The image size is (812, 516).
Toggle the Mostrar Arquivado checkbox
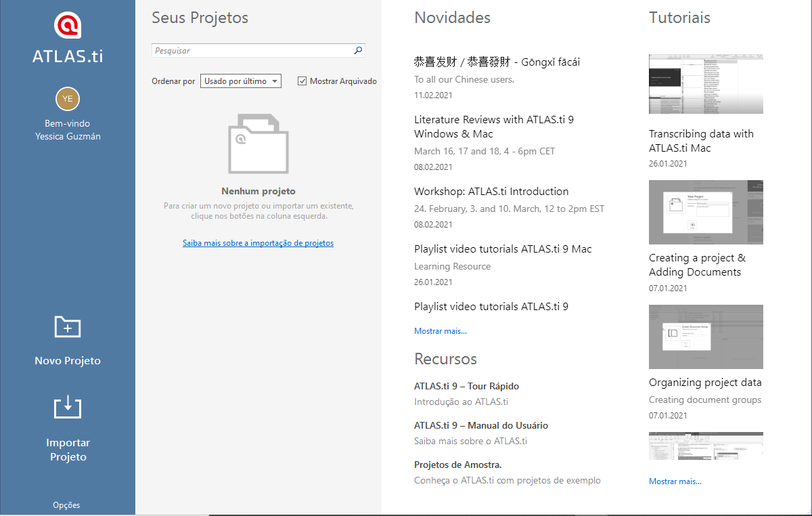302,81
